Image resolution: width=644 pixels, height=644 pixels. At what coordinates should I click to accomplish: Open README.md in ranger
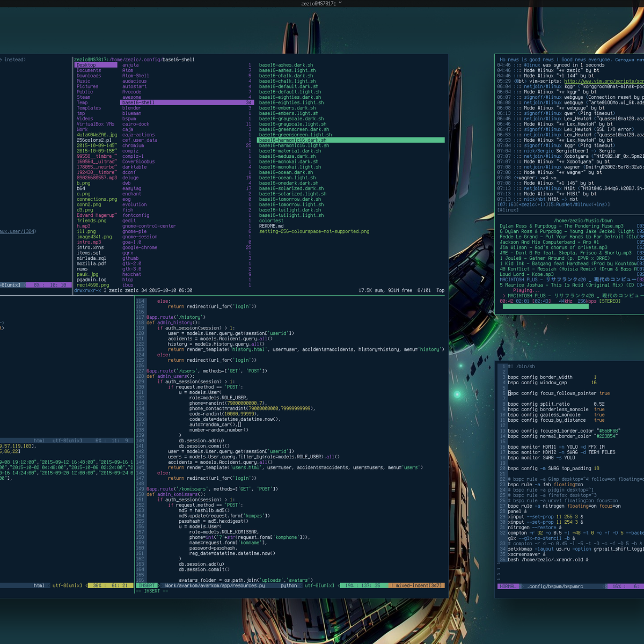click(271, 226)
